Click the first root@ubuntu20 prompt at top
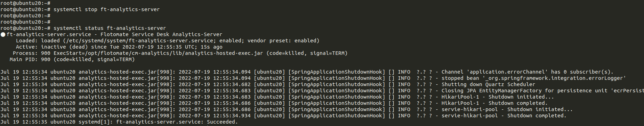The height and width of the screenshot is (126, 644). coord(25,3)
